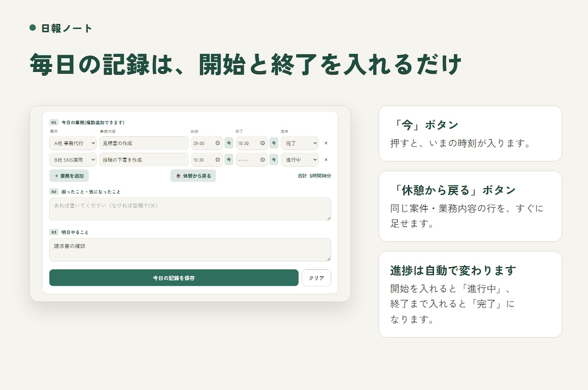Click the 休憩から戻る button
This screenshot has width=588, height=390.
pyautogui.click(x=193, y=176)
